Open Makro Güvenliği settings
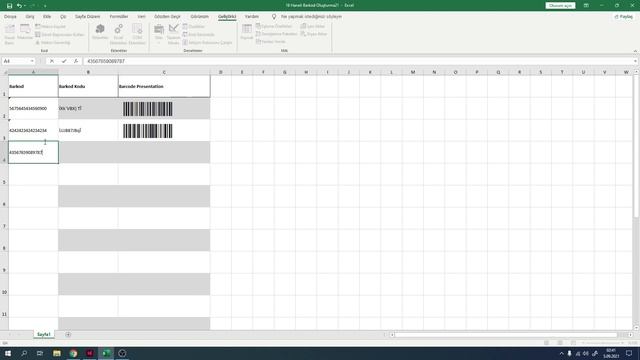640x360 pixels. click(x=53, y=42)
